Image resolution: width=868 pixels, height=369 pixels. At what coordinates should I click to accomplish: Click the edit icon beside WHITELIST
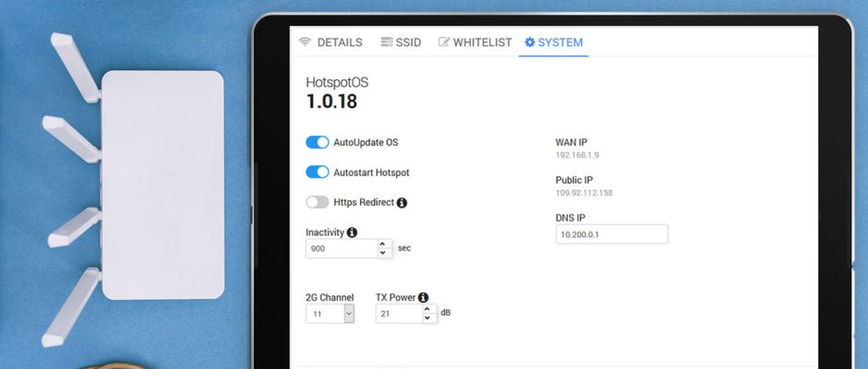[444, 42]
